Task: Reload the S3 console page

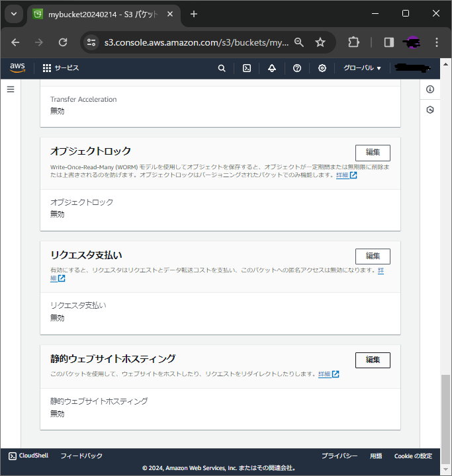Action: pyautogui.click(x=63, y=42)
